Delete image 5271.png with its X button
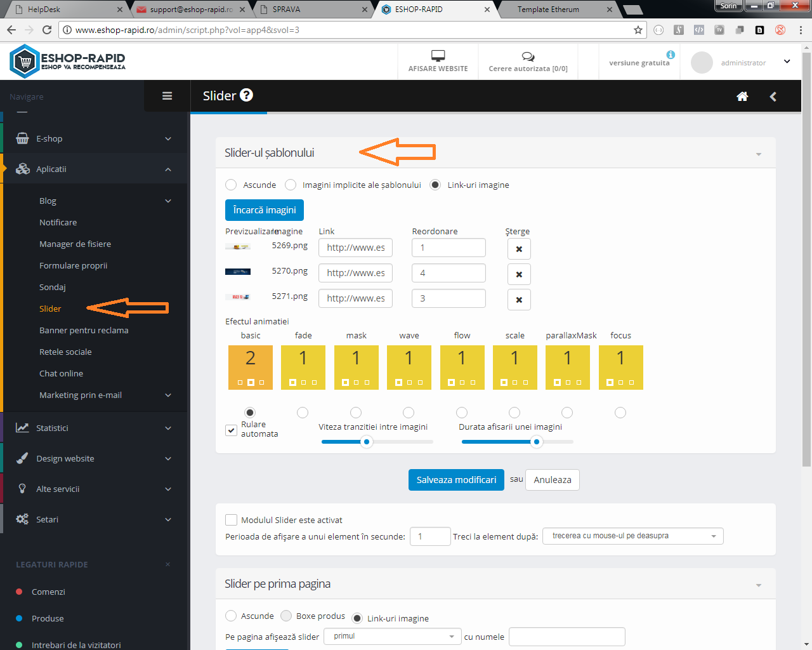The image size is (812, 650). click(519, 300)
